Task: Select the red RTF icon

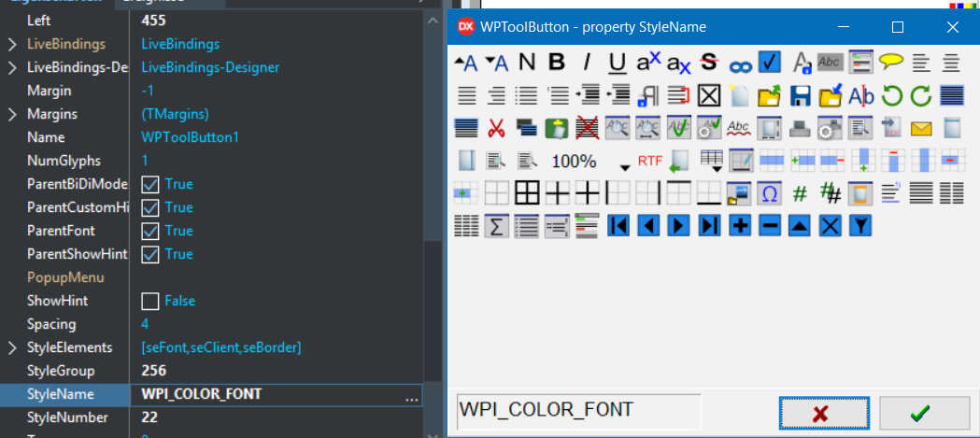Action: tap(649, 161)
